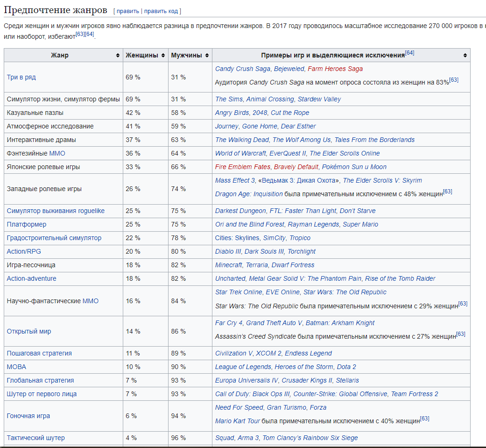The height and width of the screenshot is (448, 486).
Task: Open the Animal Crossing link
Action: (270, 100)
